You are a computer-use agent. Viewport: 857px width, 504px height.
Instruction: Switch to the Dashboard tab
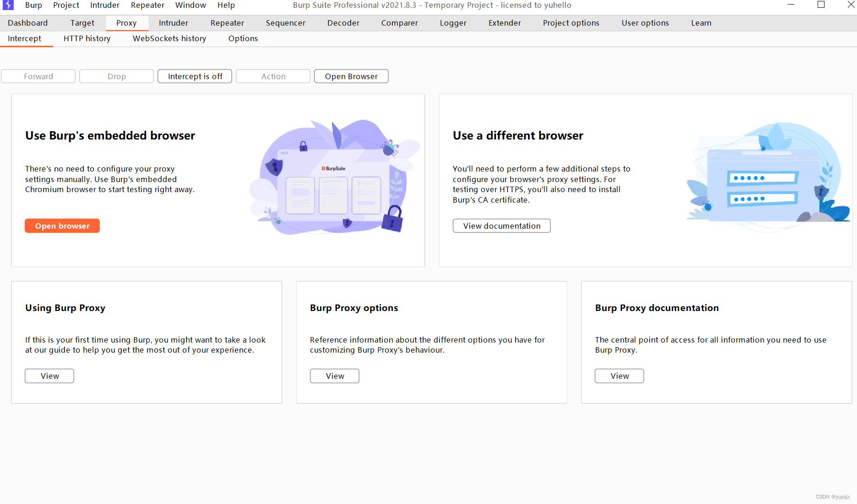coord(27,23)
